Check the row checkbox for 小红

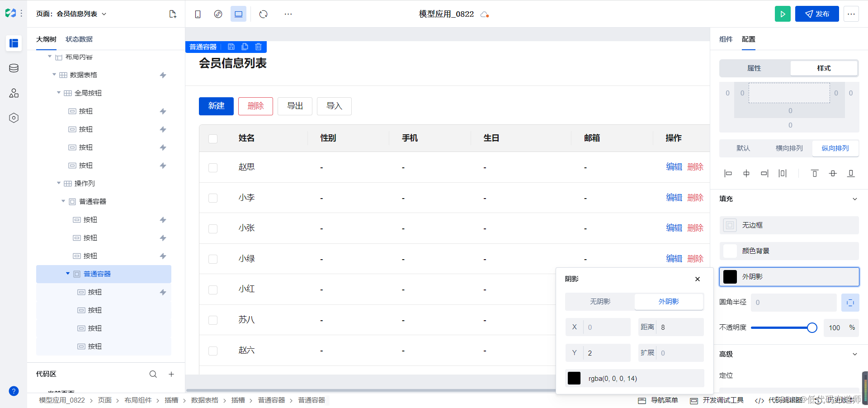pos(213,289)
